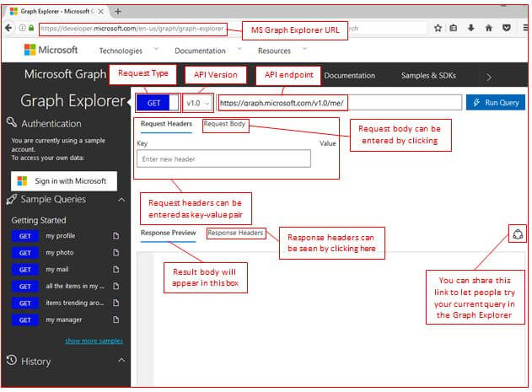Click the Authentication key icon
Image resolution: width=532 pixels, height=392 pixels.
click(x=12, y=122)
